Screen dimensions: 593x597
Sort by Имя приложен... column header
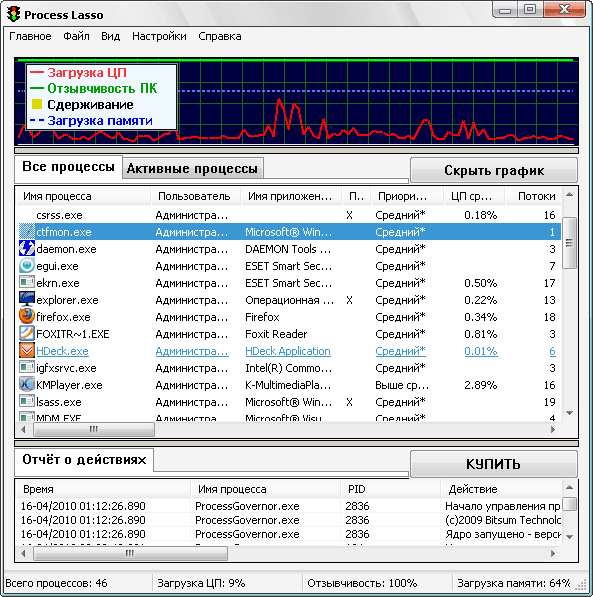click(x=291, y=196)
